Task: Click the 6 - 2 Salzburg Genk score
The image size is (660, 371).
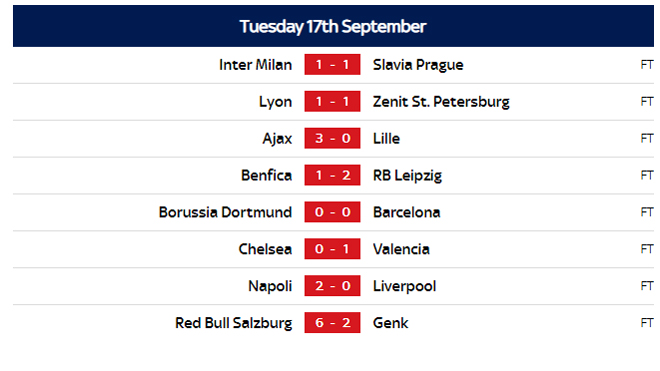Action: click(332, 323)
